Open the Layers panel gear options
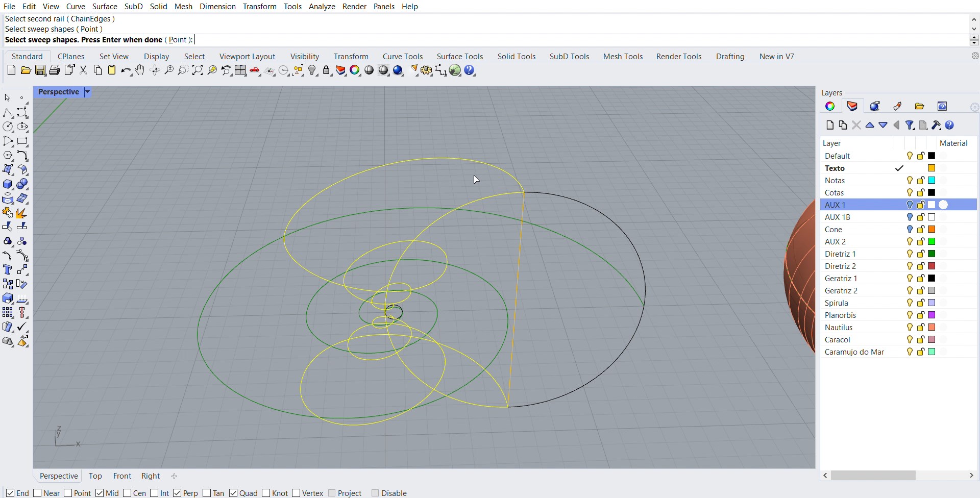 tap(974, 107)
